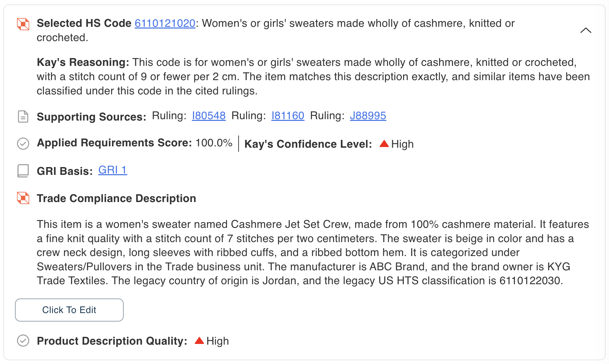Click the Trade Compliance Description logo icon
This screenshot has height=364, width=609.
click(x=23, y=198)
